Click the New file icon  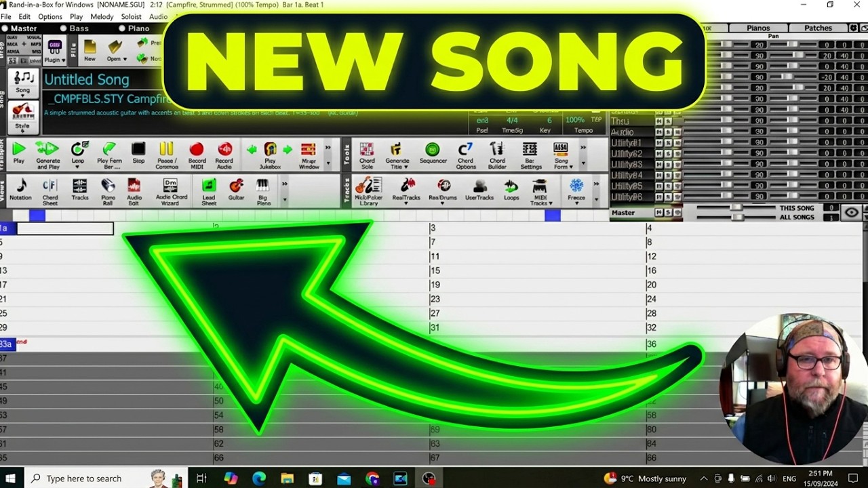pos(90,51)
